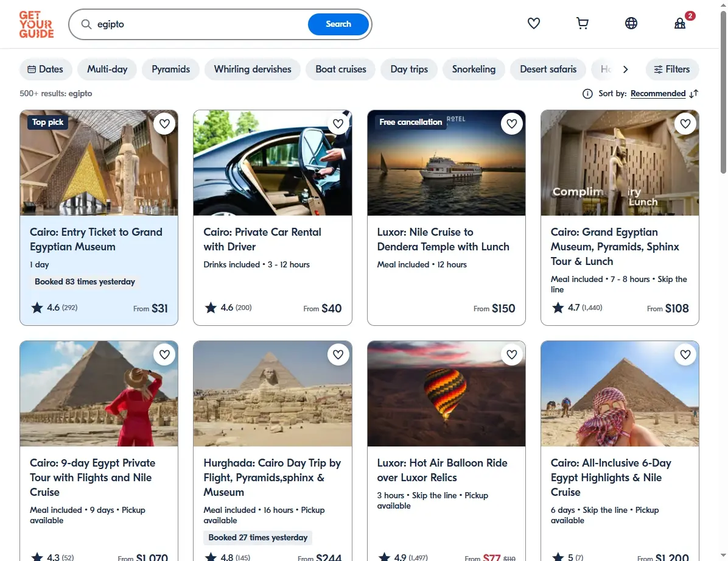Favorite Cairo Private Car Rental with Driver
728x561 pixels.
(x=338, y=124)
